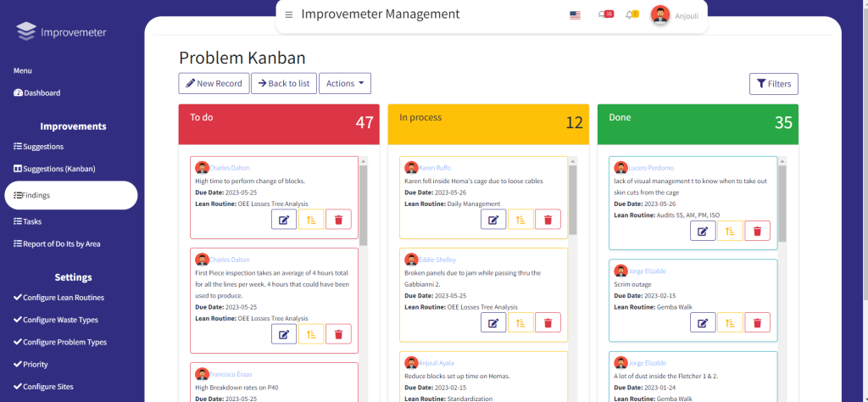The width and height of the screenshot is (868, 402).
Task: Open Tasks from the sidebar menu
Action: tap(28, 221)
